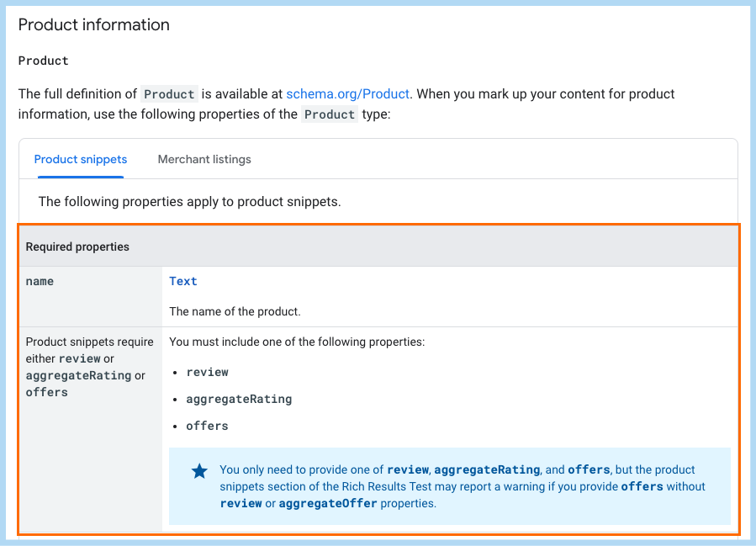The width and height of the screenshot is (756, 546).
Task: Click the Product code label under the heading
Action: tap(44, 61)
